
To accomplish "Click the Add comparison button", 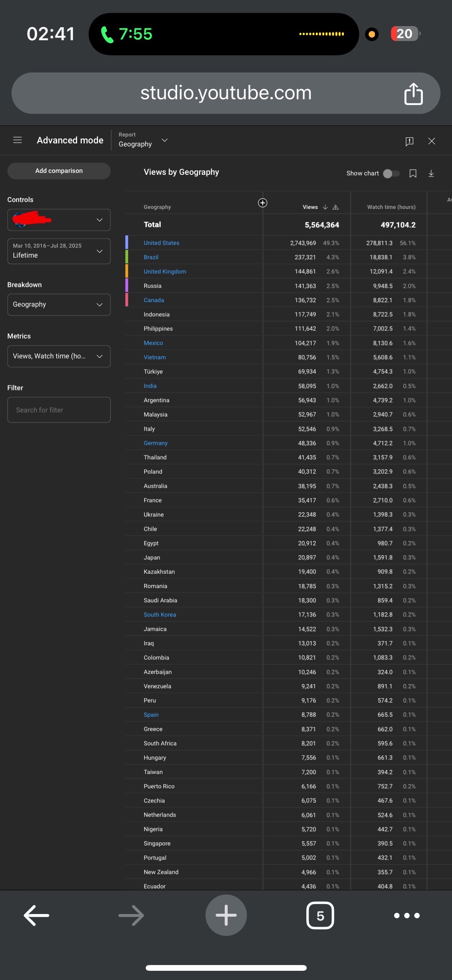I will coord(59,171).
